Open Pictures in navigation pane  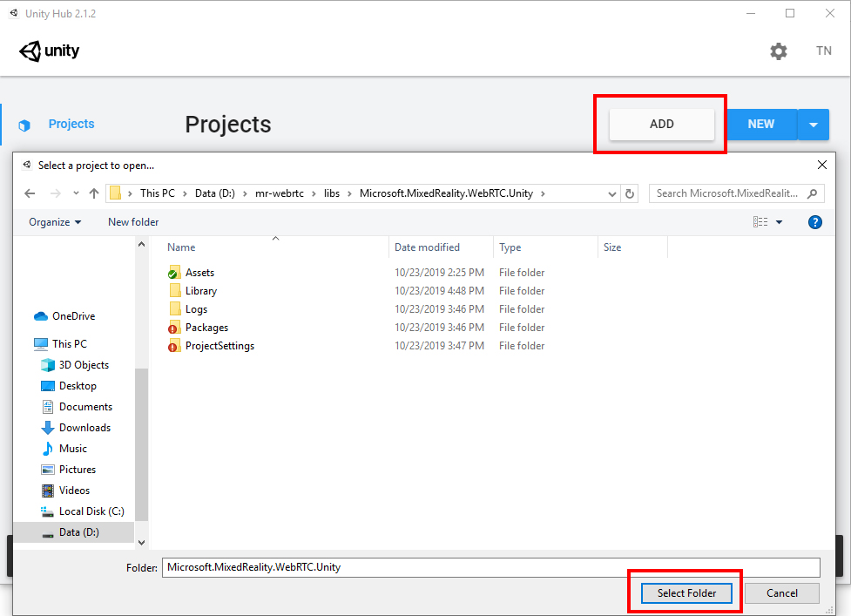click(x=69, y=470)
